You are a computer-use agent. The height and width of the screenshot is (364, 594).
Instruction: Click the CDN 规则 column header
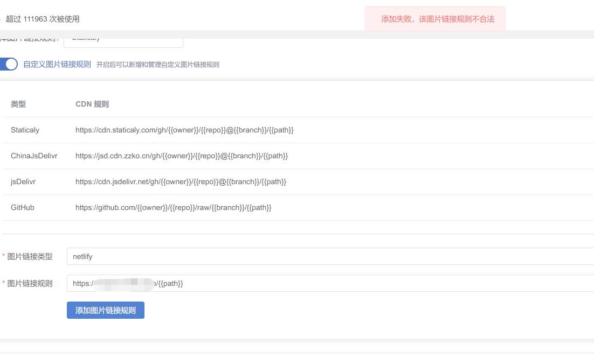(x=91, y=104)
